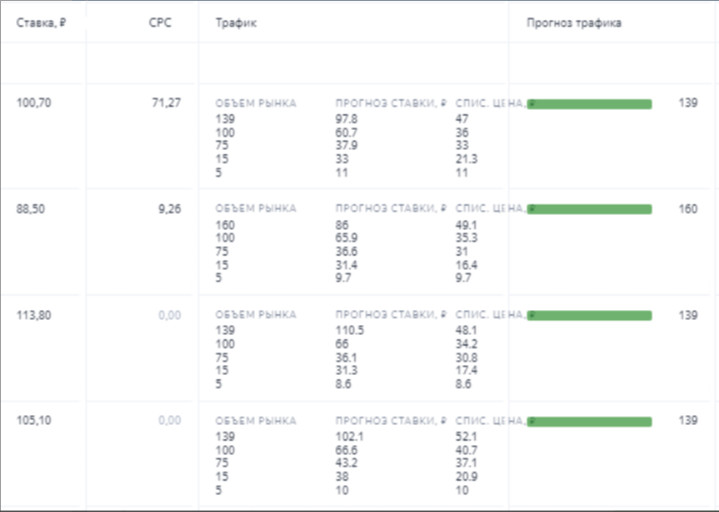Click the green forecast bar in the 105,10 row
Image resolution: width=719 pixels, height=512 pixels.
tap(589, 421)
